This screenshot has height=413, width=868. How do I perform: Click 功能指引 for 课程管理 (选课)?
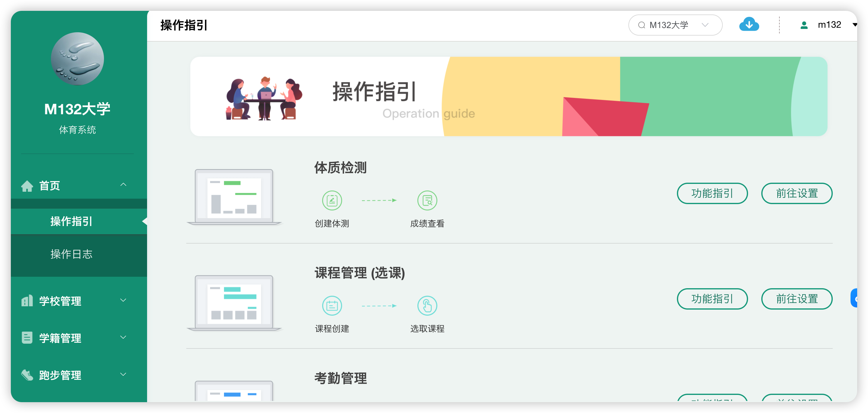[712, 299]
